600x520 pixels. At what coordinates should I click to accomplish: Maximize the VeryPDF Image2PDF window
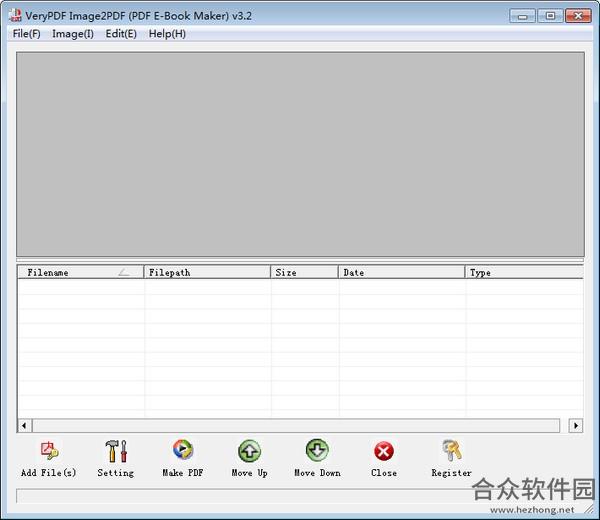(x=550, y=16)
